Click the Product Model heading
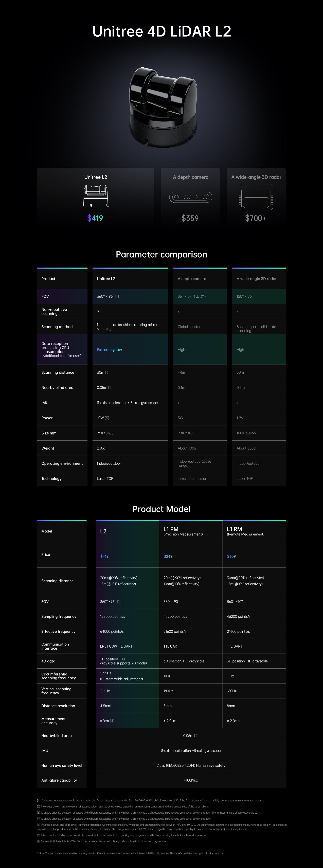Screen dimensions: 323x868 pyautogui.click(x=161, y=509)
